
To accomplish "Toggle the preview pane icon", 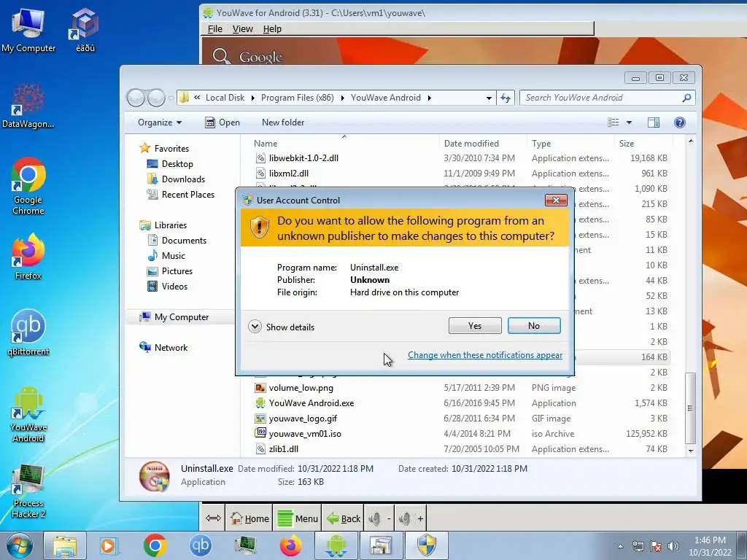I will (653, 122).
